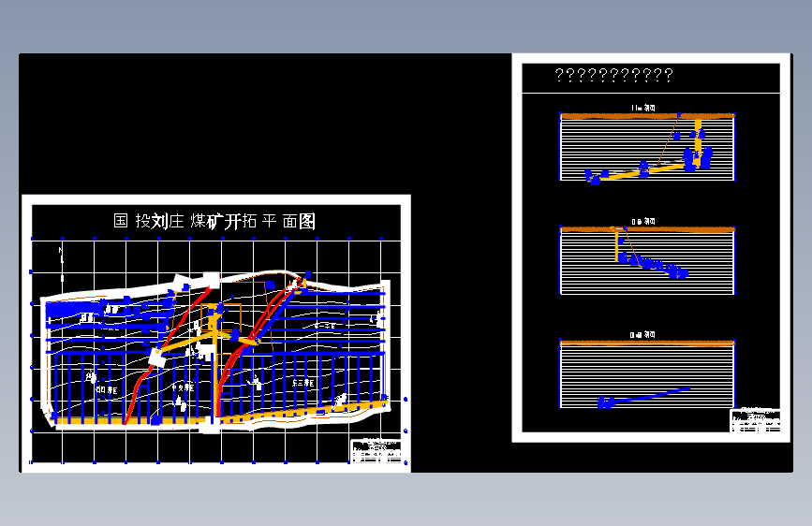The width and height of the screenshot is (812, 526).
Task: Click the label above the bottom section
Action: tap(642, 335)
